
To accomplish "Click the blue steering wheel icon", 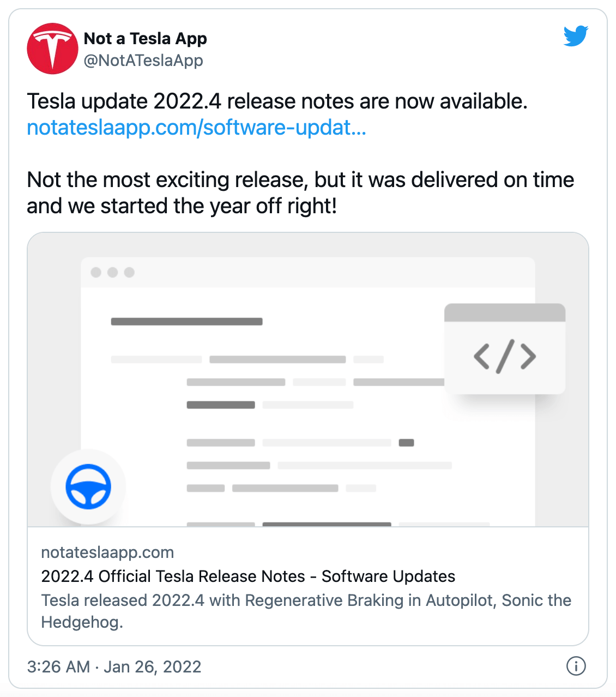I will click(x=88, y=486).
